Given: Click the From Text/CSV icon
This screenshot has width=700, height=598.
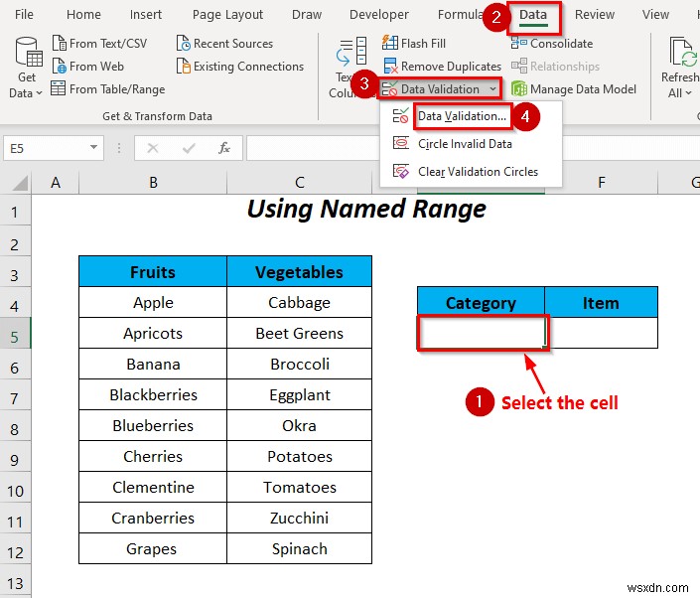Looking at the screenshot, I should 60,44.
